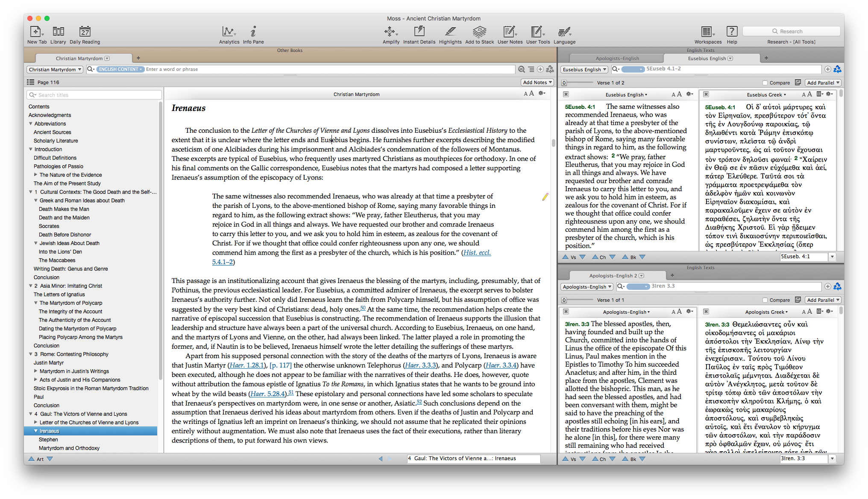
Task: Select the Christian Martyrdom tab
Action: click(x=83, y=58)
